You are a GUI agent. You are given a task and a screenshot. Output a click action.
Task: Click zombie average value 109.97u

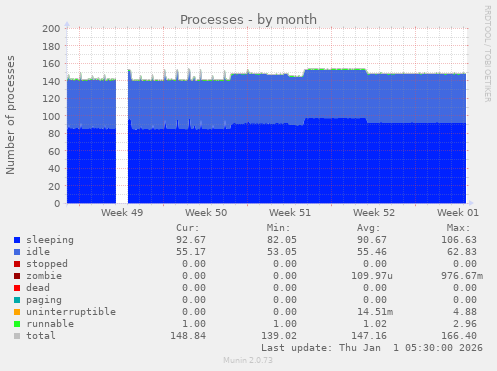pos(372,276)
